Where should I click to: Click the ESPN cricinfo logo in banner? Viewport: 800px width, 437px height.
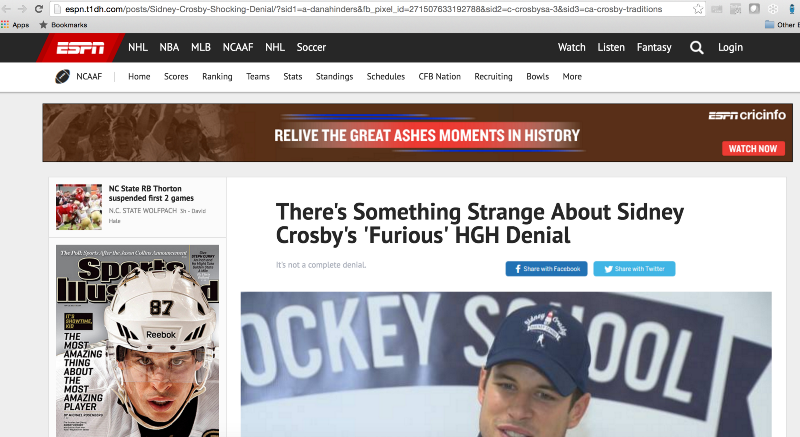tap(747, 115)
